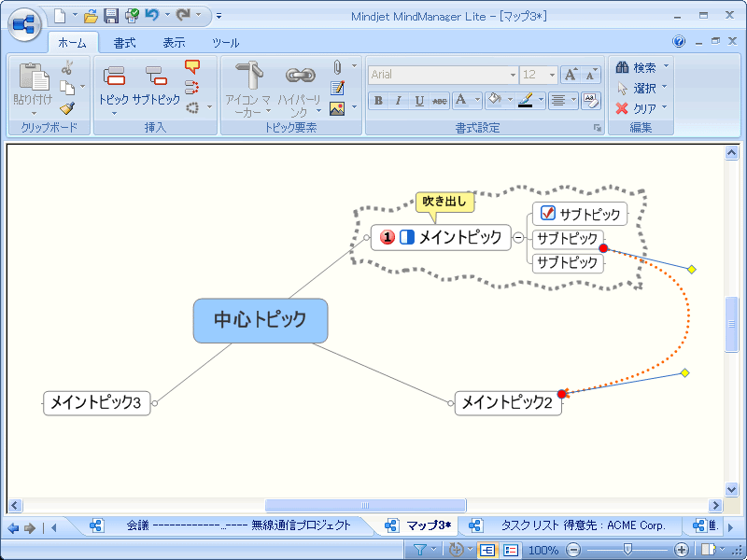Viewport: 747px width, 560px height.
Task: Switch to outline view in status bar
Action: (x=510, y=550)
